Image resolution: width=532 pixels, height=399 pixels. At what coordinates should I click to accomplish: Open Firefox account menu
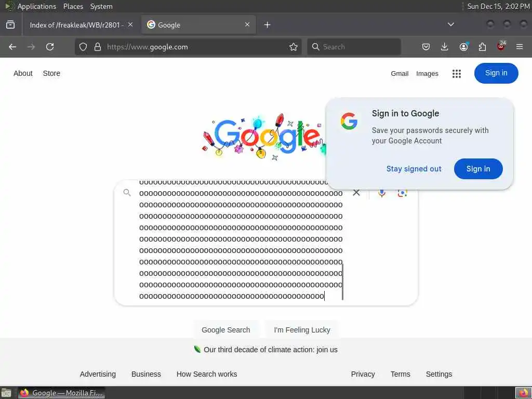coord(463,47)
